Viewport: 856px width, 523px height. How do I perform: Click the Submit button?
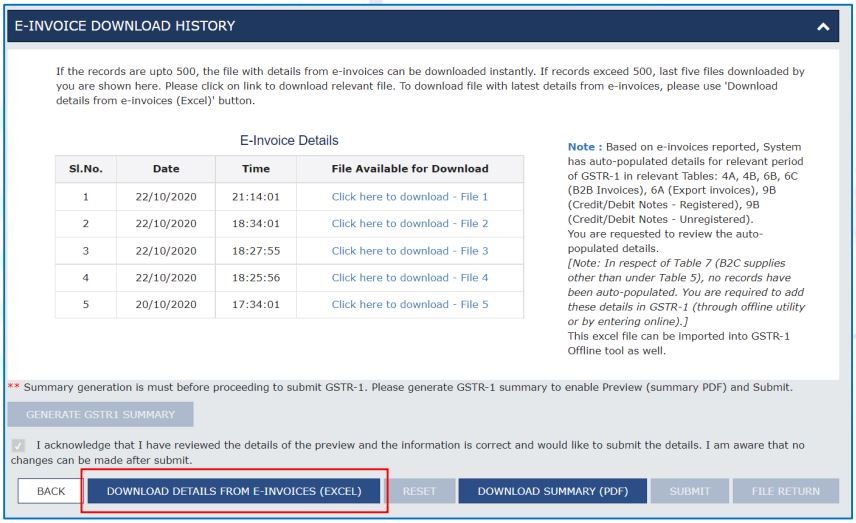tap(689, 491)
